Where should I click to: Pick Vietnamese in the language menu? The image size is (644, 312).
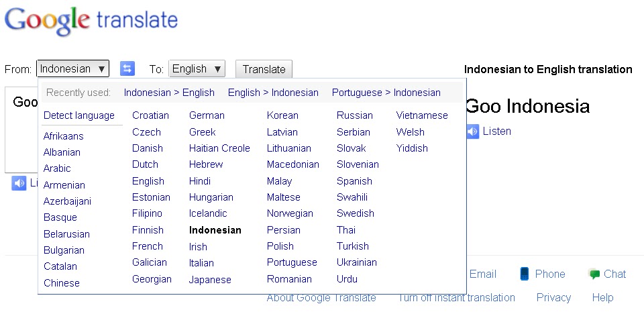[422, 115]
